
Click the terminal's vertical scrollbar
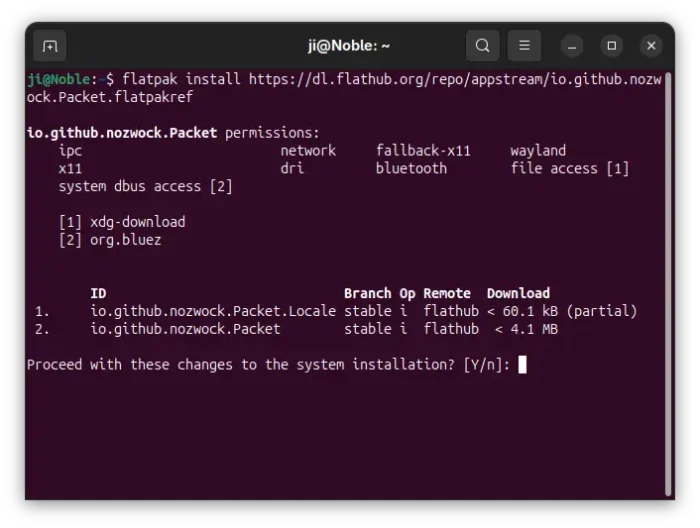click(x=668, y=284)
